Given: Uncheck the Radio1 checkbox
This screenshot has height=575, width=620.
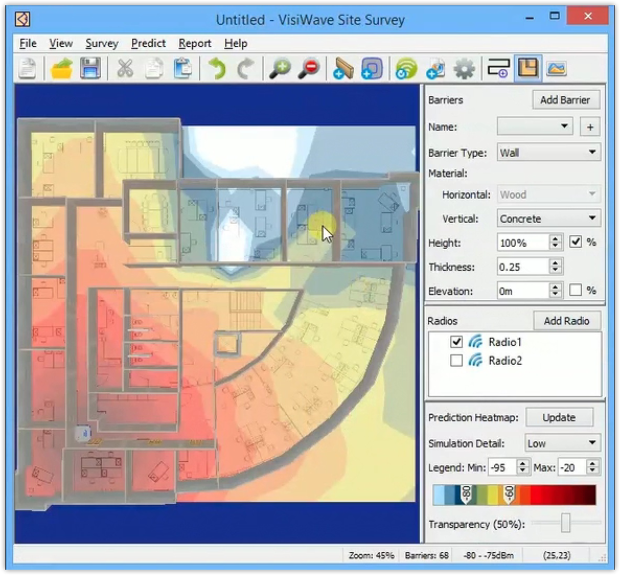Looking at the screenshot, I should coord(456,341).
